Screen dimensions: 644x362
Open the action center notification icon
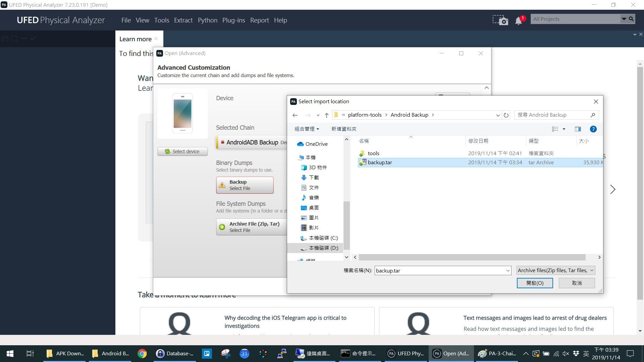[x=630, y=353]
